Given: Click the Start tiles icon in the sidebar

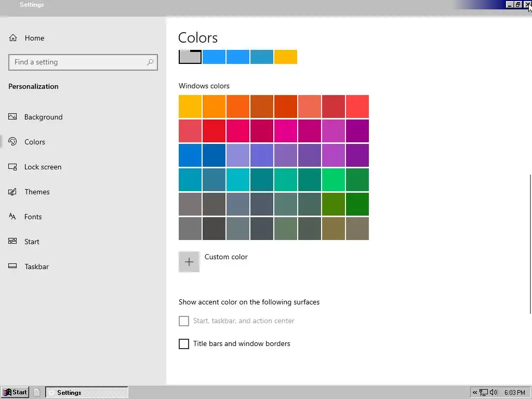Looking at the screenshot, I should click(x=13, y=242).
